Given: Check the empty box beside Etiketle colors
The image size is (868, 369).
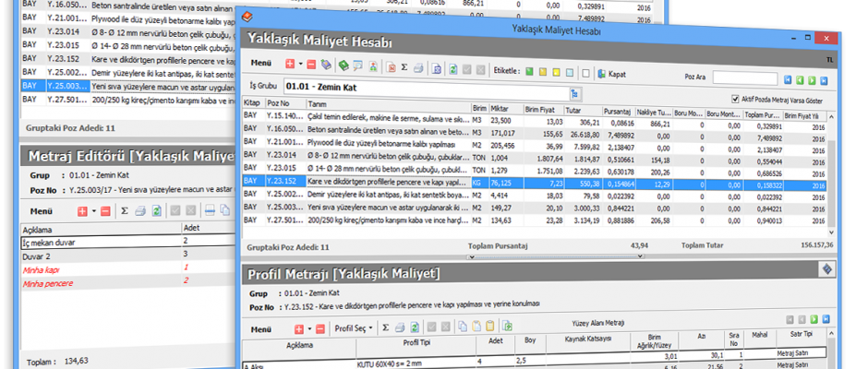Looking at the screenshot, I should [587, 71].
